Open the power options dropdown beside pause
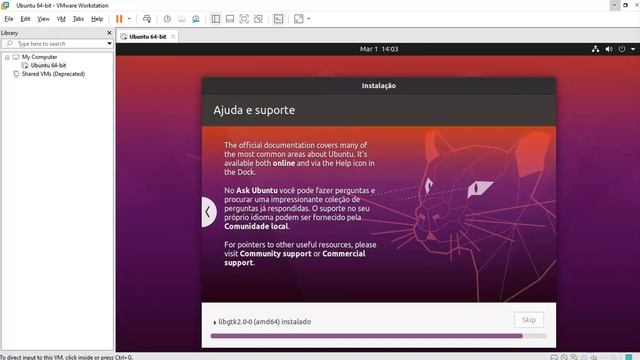 [x=129, y=19]
